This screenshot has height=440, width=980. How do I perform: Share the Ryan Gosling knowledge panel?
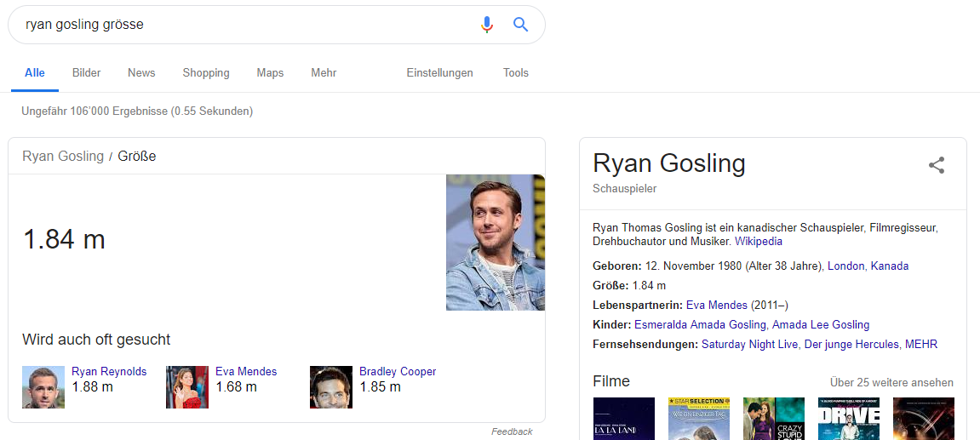coord(937,165)
